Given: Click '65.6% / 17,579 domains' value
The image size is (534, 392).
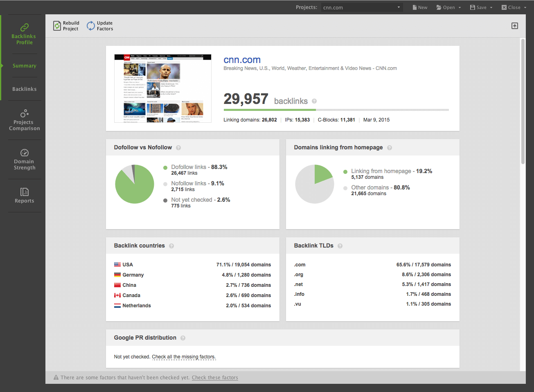Looking at the screenshot, I should pos(424,265).
